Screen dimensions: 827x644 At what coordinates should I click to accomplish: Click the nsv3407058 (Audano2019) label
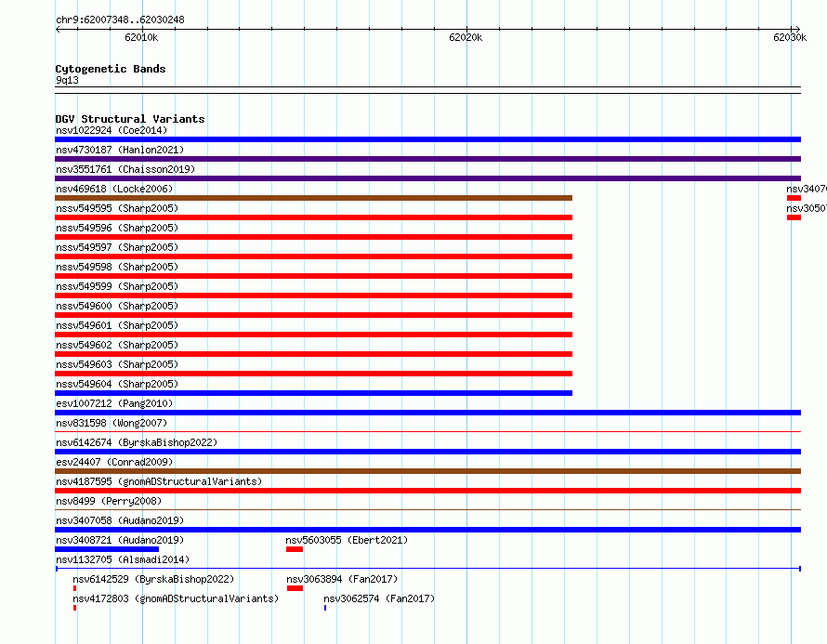[120, 520]
